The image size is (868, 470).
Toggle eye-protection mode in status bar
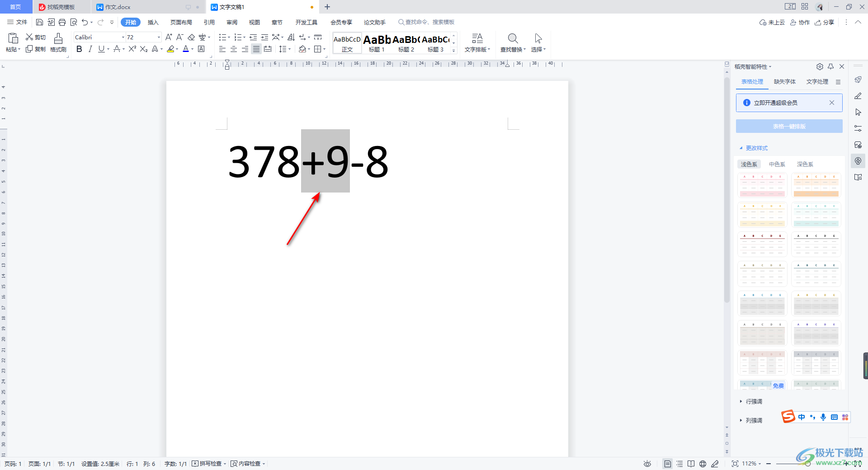(647, 464)
